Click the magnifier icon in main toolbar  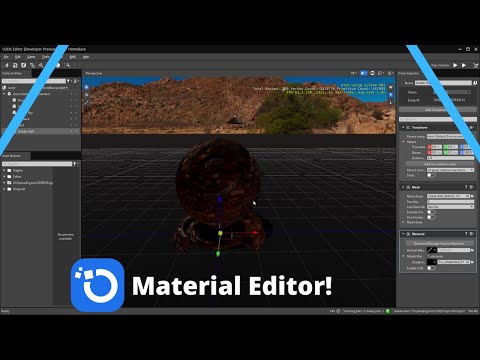pyautogui.click(x=68, y=65)
